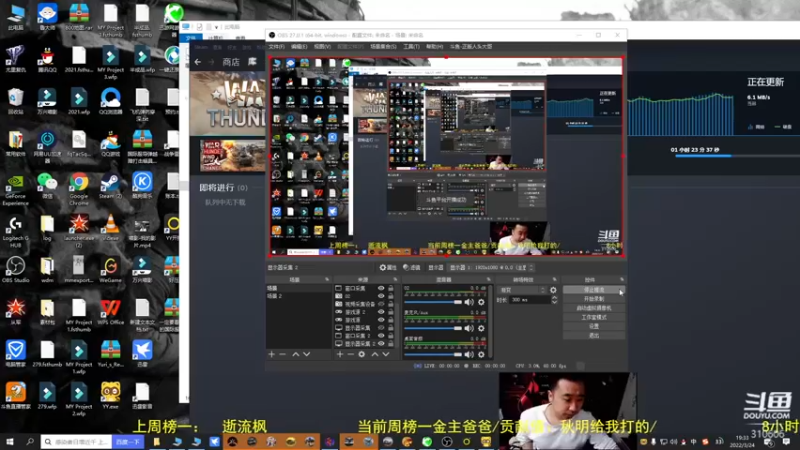Viewport: 800px width, 450px height.
Task: Open the VLC cone desktop icon
Action: point(110,228)
